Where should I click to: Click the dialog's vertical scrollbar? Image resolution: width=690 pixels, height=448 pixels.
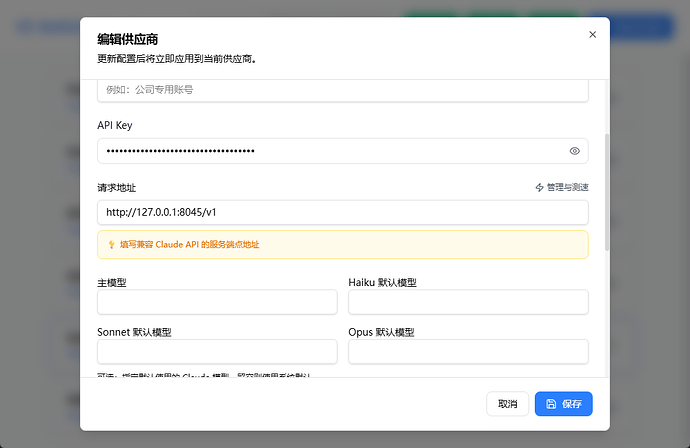607,192
